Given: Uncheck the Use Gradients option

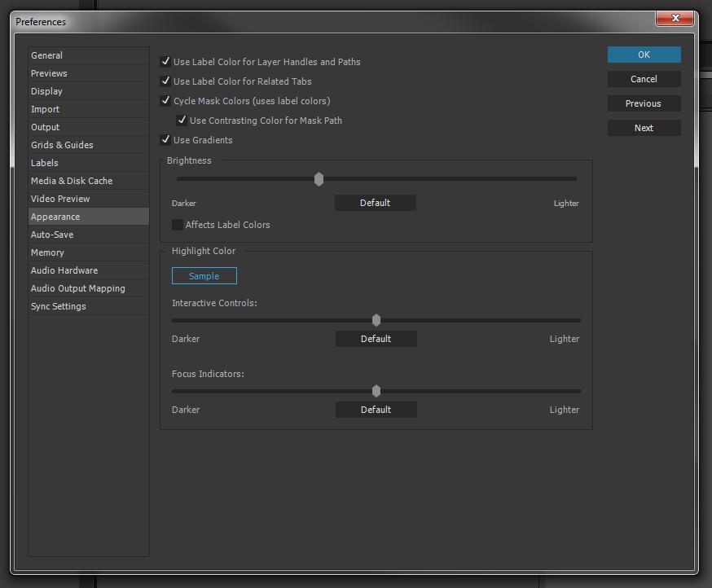Looking at the screenshot, I should (165, 139).
